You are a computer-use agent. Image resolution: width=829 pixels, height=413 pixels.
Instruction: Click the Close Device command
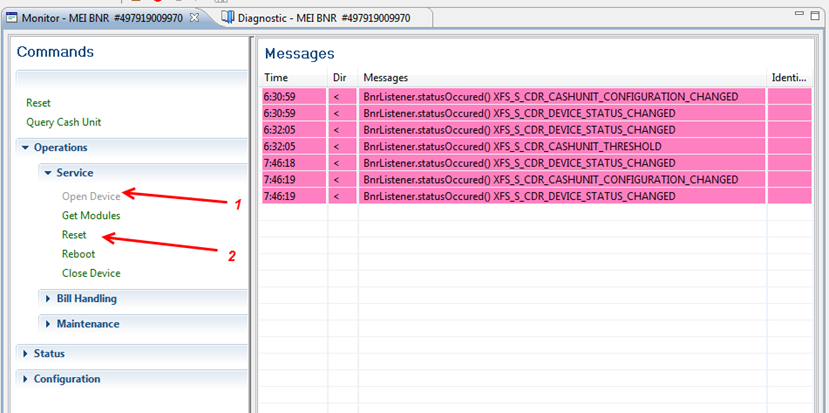[91, 273]
